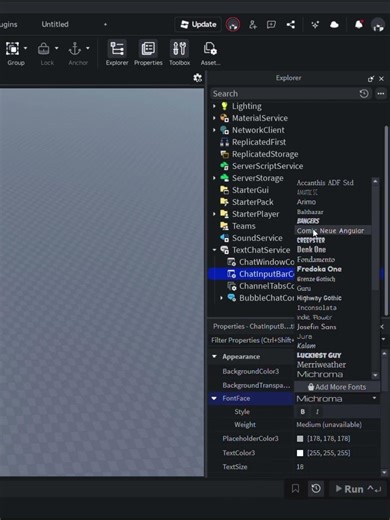Select Teams in Explorer
Viewport: 390px width, 520px height.
244,226
